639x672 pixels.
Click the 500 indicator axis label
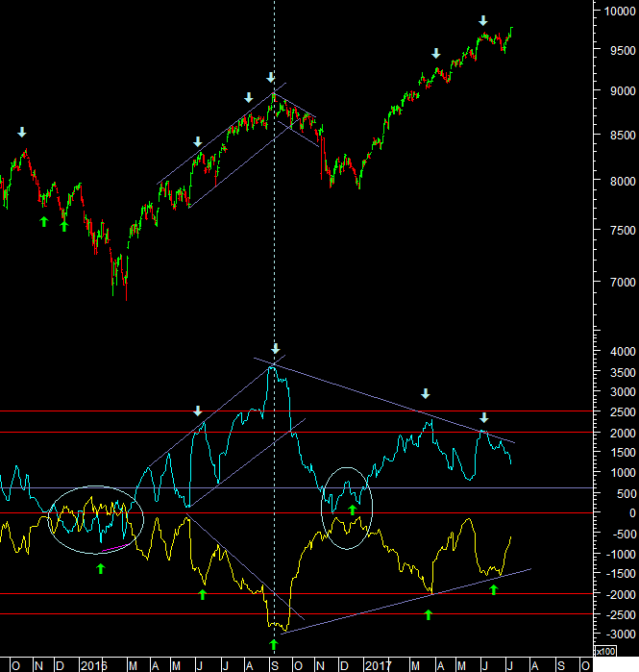626,494
